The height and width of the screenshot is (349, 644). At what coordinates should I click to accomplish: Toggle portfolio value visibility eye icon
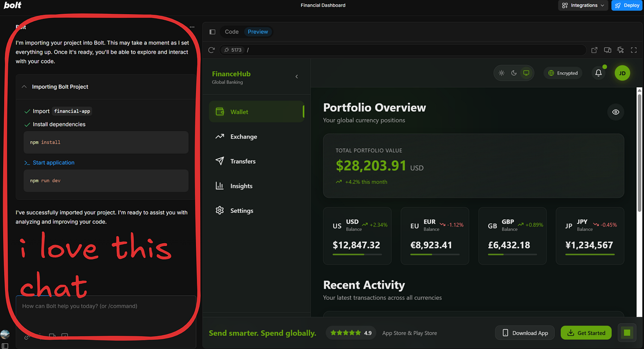coord(615,112)
